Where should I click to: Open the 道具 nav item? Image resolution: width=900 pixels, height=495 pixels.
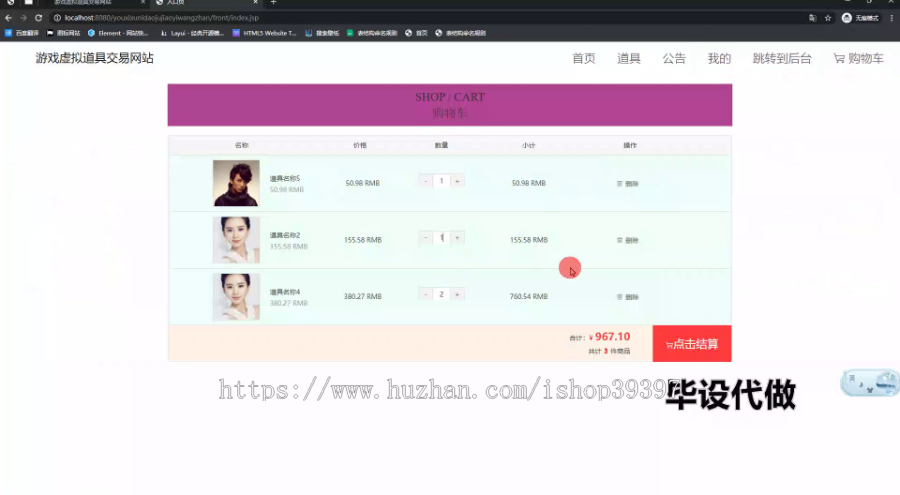pyautogui.click(x=629, y=59)
